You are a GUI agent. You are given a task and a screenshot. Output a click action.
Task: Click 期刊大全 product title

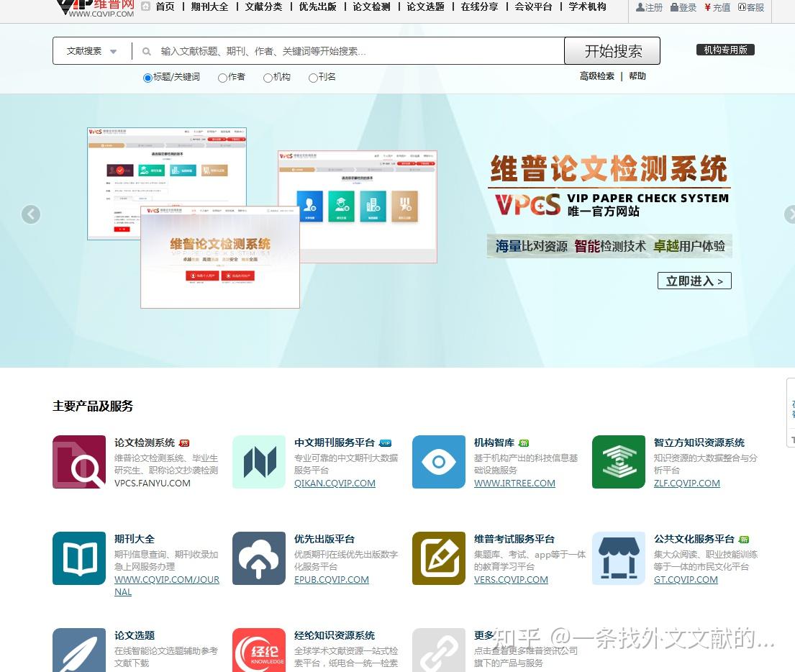(x=135, y=539)
